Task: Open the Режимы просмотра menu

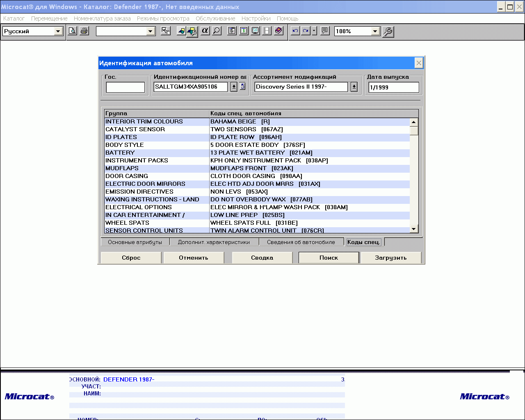Action: point(163,18)
